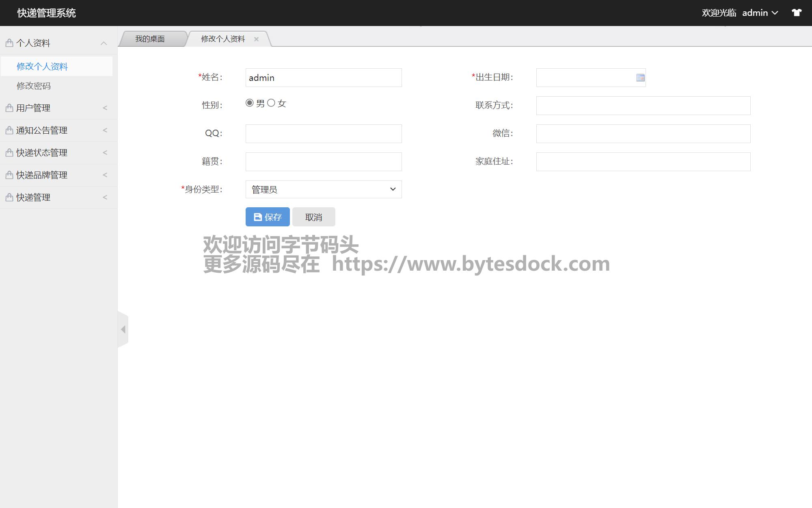The width and height of the screenshot is (812, 508).
Task: Click the lock icon beside 用户管理
Action: pos(9,108)
